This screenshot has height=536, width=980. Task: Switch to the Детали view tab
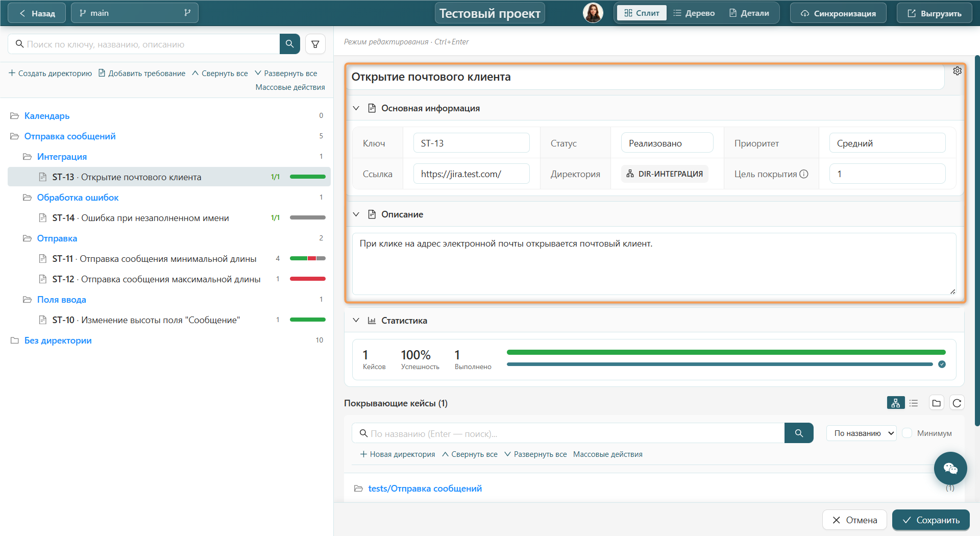click(x=749, y=13)
